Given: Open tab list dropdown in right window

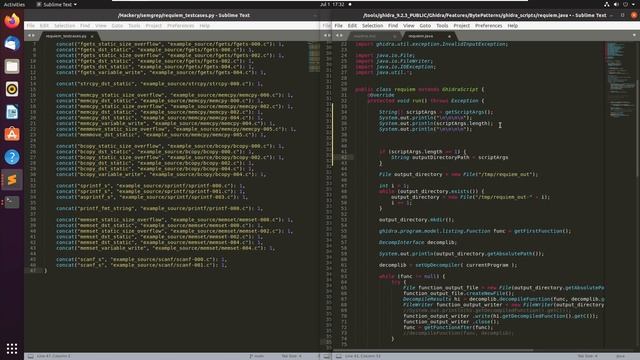Looking at the screenshot, I should pos(634,36).
